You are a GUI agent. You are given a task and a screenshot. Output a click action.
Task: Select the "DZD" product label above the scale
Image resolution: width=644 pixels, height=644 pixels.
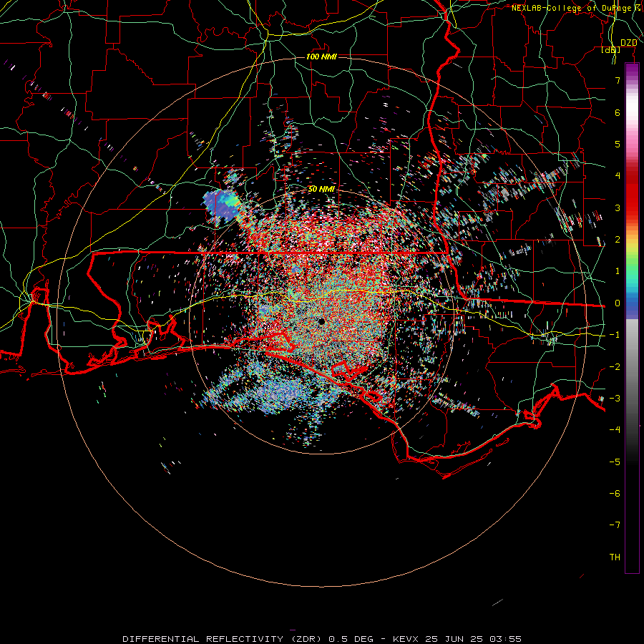tap(629, 43)
